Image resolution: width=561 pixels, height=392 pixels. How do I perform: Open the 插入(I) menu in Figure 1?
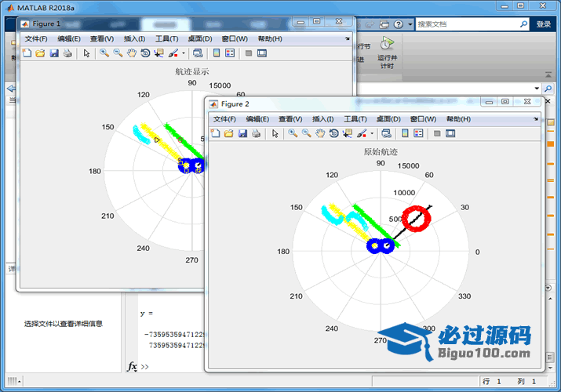pyautogui.click(x=134, y=38)
